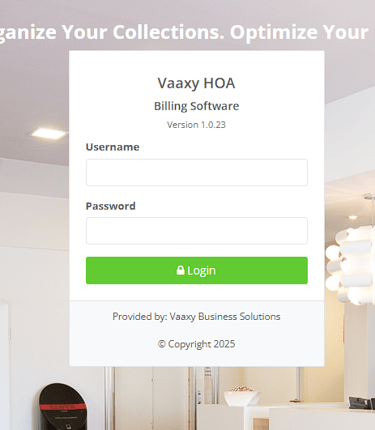Viewport: 375px width, 430px height.
Task: Click the Copyright 2025 footer text
Action: point(196,344)
